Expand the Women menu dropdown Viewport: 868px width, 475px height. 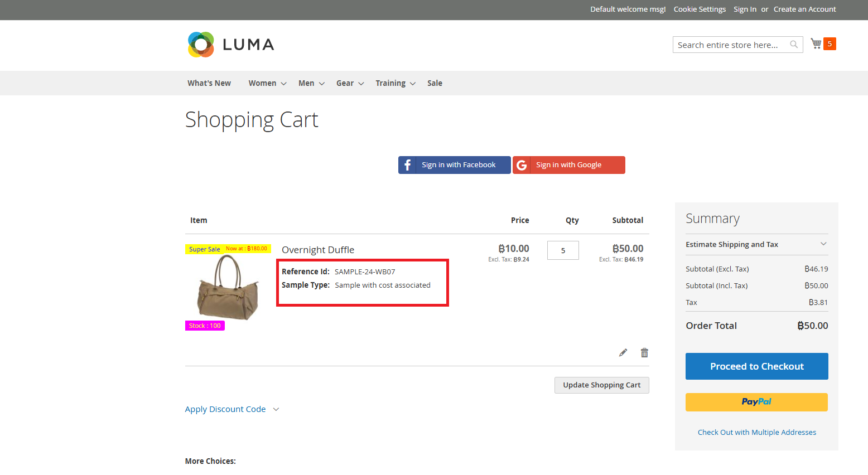click(x=267, y=83)
